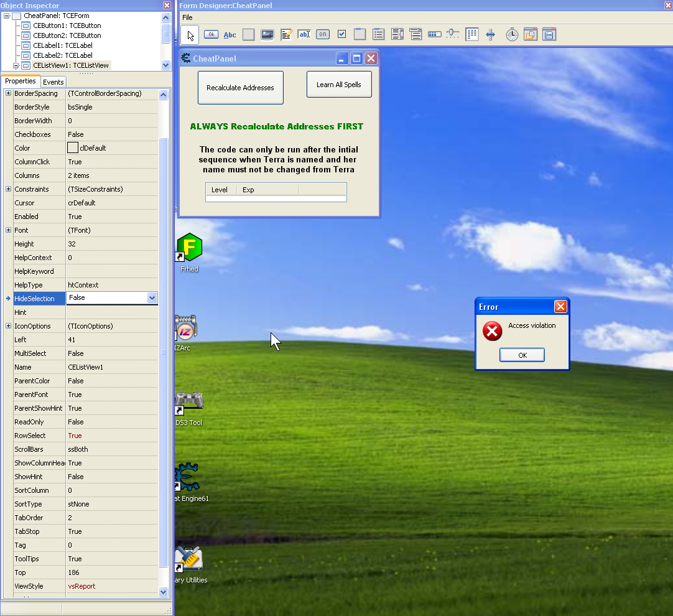Select the splitter component tool
Image resolution: width=673 pixels, height=616 pixels.
491,35
